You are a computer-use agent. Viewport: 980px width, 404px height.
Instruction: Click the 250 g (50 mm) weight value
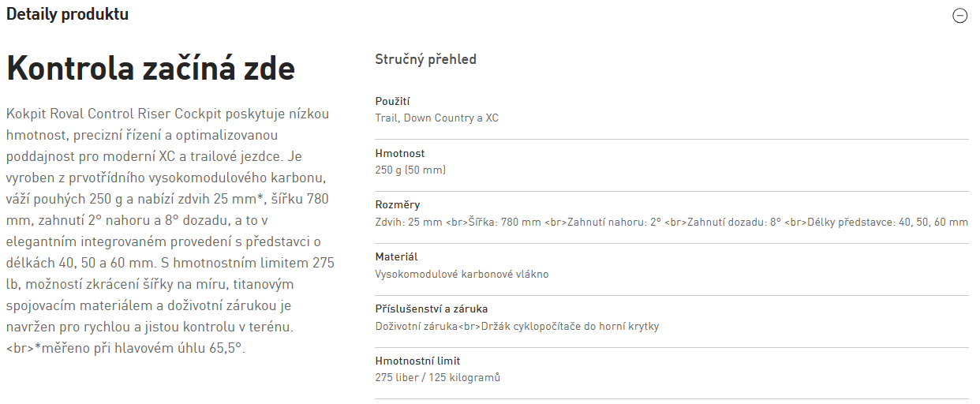pyautogui.click(x=411, y=170)
